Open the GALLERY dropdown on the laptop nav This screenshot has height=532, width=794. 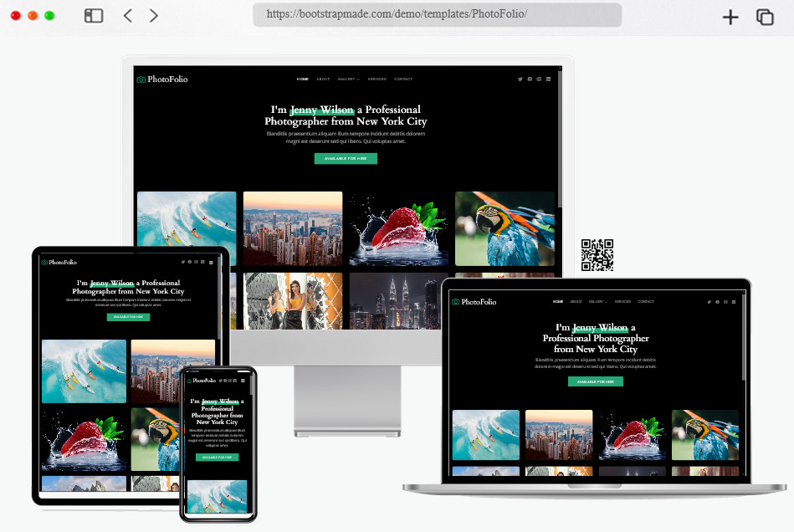pyautogui.click(x=596, y=302)
